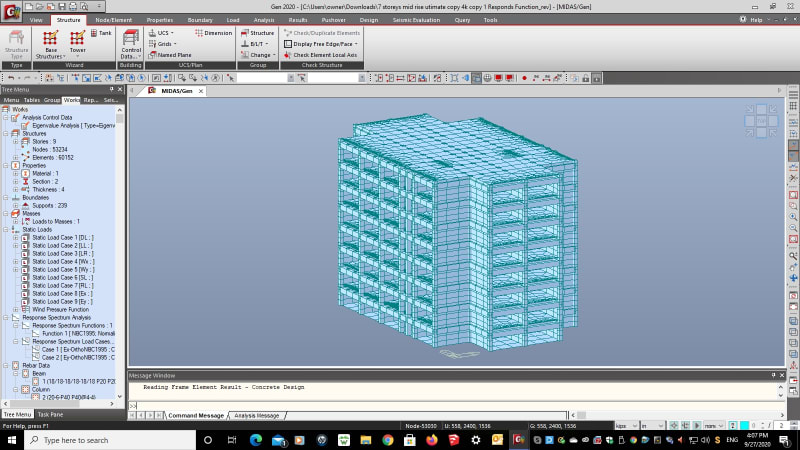The image size is (800, 450).
Task: Open the Seismic Evaluation ribbon tab
Action: pos(416,20)
